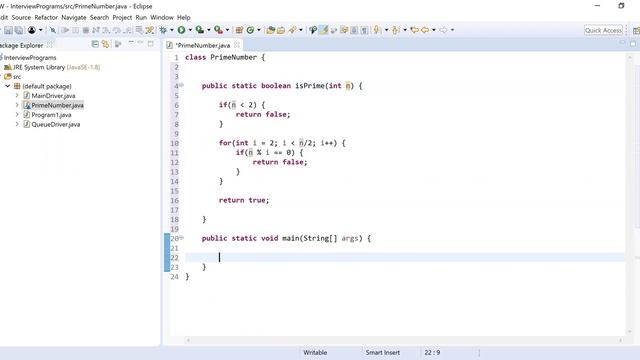This screenshot has width=640, height=360.
Task: Maximize the Package Explorer view
Action: (151, 44)
